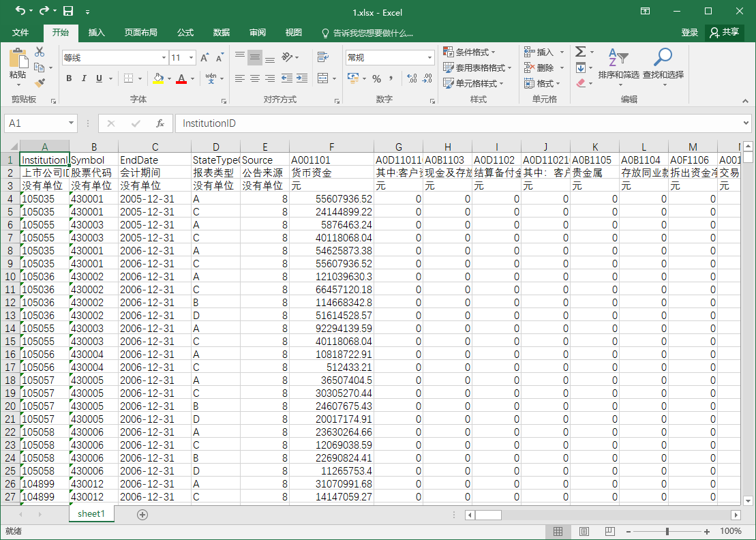Add a new sheet with plus icon
756x540 pixels.
(142, 515)
